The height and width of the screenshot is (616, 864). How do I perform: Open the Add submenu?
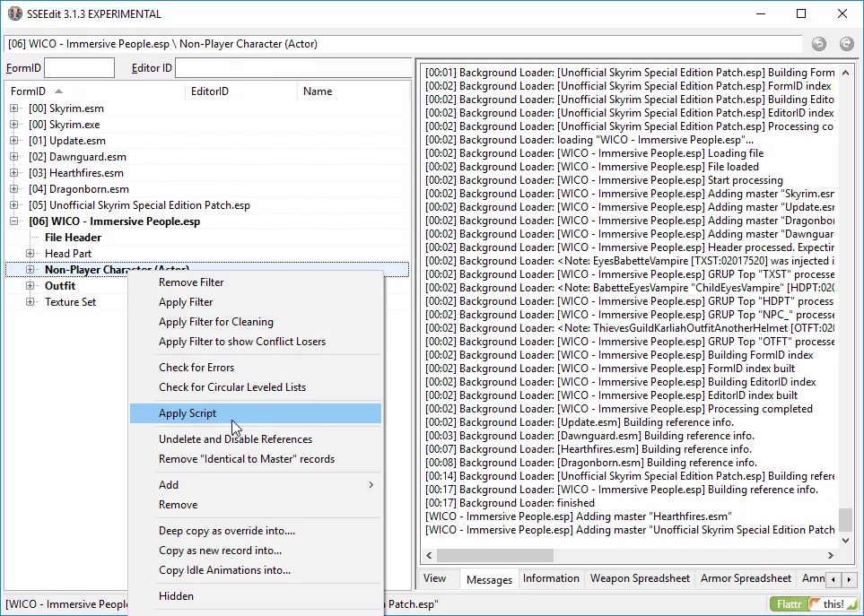(256, 485)
